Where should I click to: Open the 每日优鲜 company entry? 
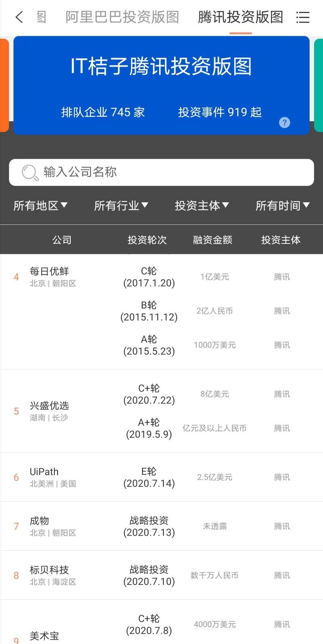[x=49, y=271]
